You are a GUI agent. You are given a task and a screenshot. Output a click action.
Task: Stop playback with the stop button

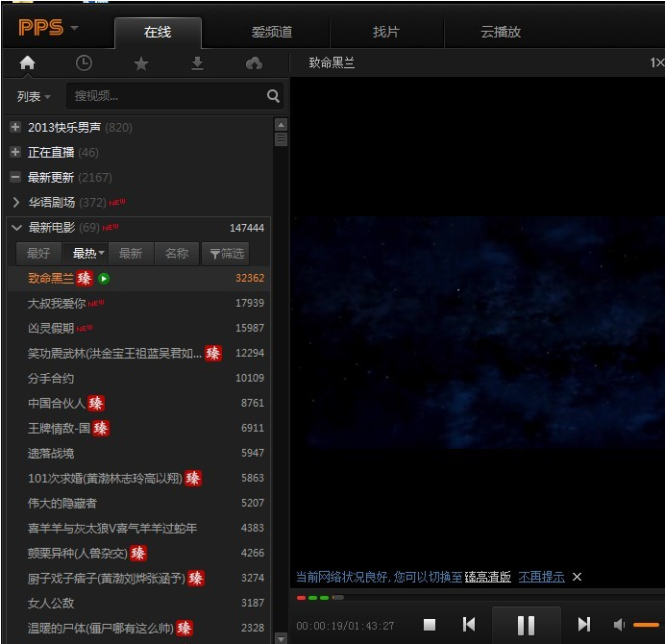(430, 625)
